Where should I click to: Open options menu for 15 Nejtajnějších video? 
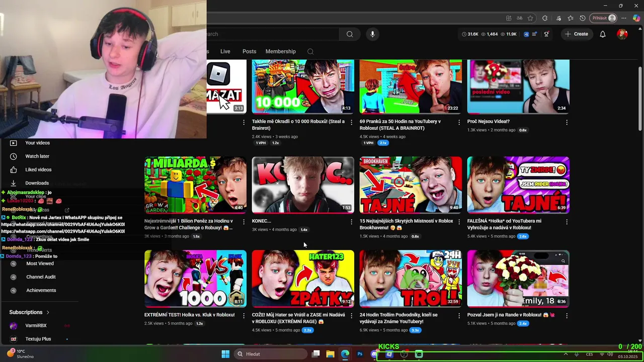pyautogui.click(x=459, y=222)
